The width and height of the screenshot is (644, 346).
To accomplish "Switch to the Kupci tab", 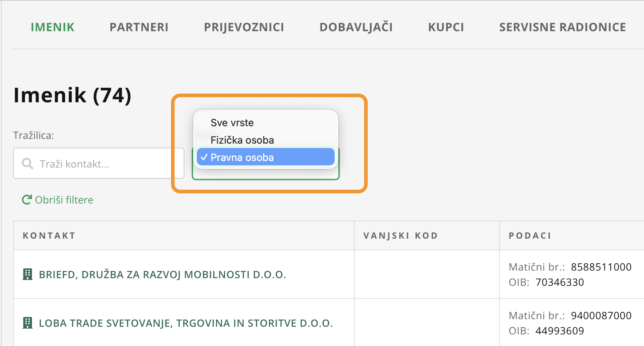I will (446, 27).
